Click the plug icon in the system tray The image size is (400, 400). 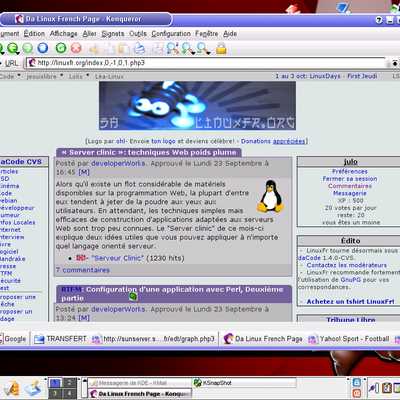[374, 388]
